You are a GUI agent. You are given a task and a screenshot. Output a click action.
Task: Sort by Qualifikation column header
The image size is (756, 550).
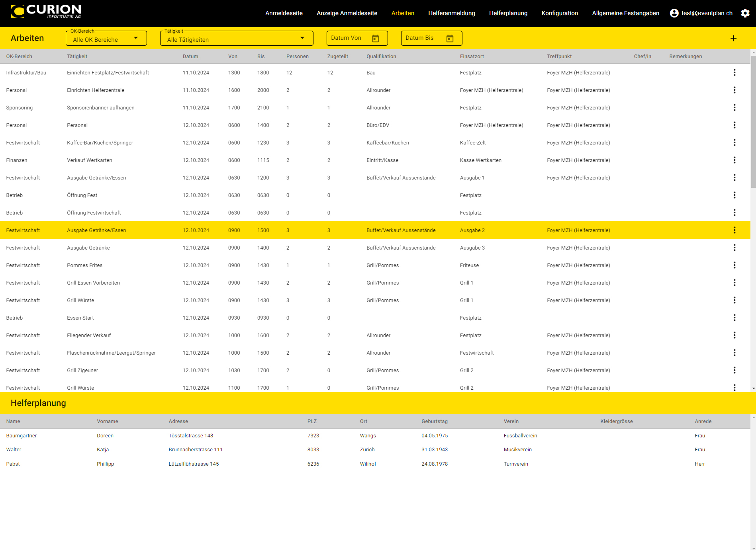point(381,57)
